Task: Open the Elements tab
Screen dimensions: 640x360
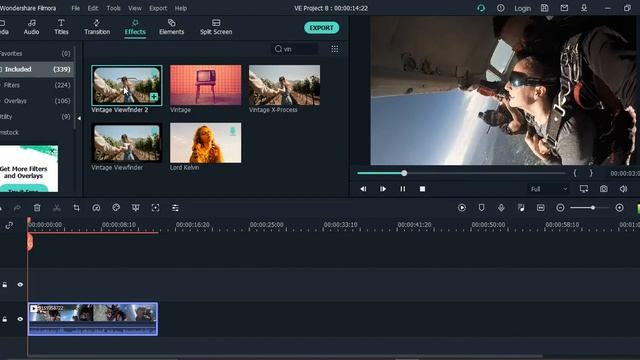Action: [x=171, y=27]
